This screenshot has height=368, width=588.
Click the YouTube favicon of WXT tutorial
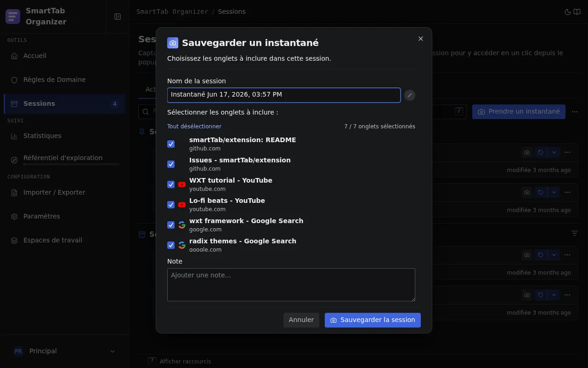(182, 184)
